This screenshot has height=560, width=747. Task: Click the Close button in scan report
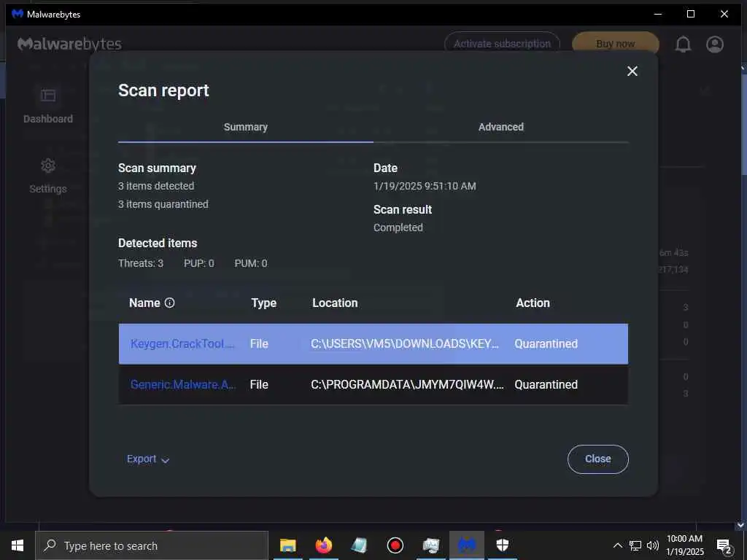point(598,459)
